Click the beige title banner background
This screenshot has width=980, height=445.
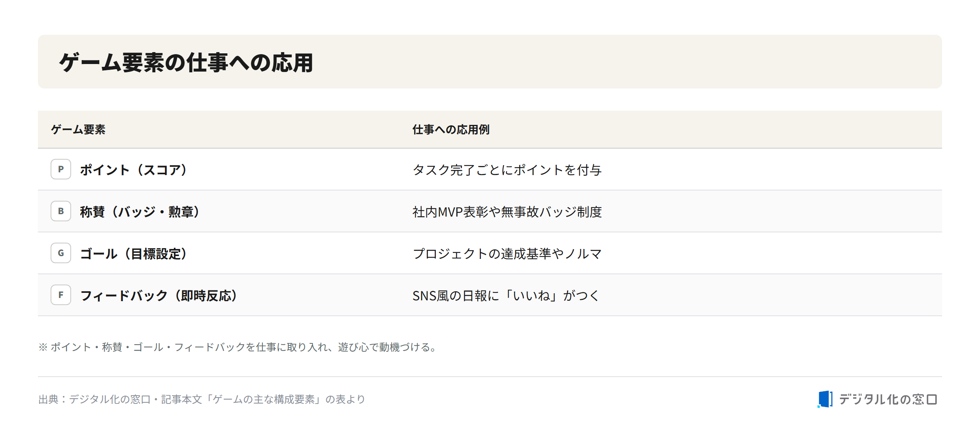pyautogui.click(x=490, y=62)
